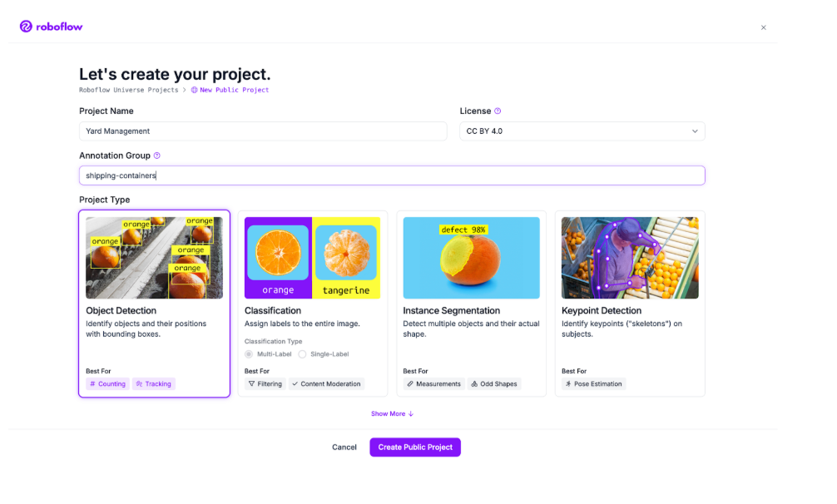Expand more project types with Show More
This screenshot has width=837, height=504.
pos(392,413)
